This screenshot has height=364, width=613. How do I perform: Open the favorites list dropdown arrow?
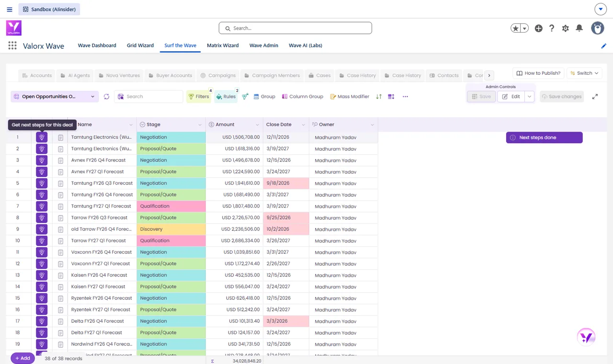[524, 28]
